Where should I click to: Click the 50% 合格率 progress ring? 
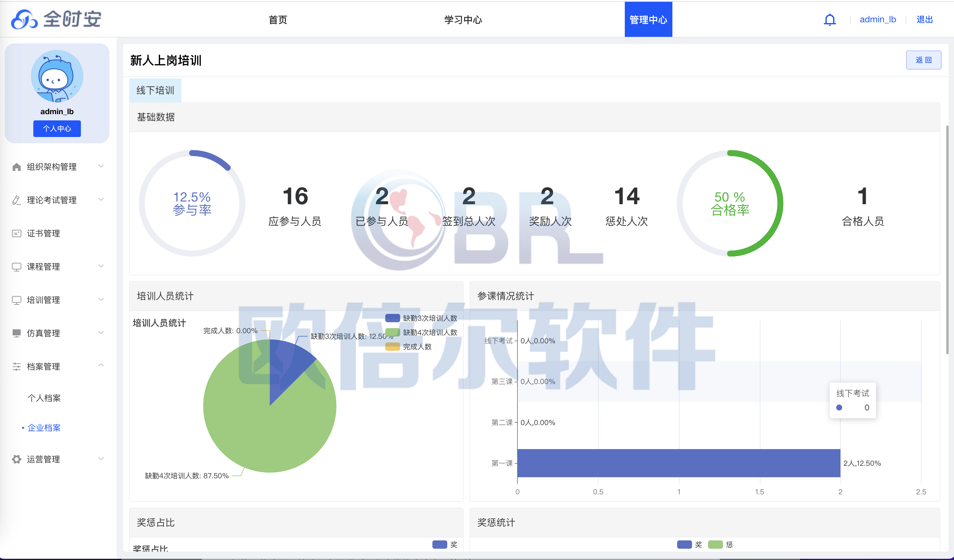pyautogui.click(x=730, y=203)
